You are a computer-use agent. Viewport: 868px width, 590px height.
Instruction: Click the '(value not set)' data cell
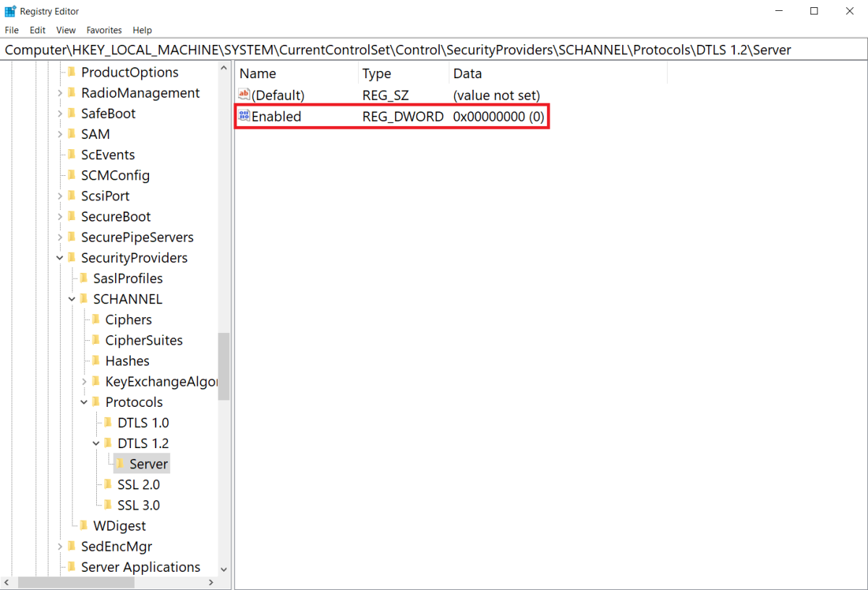[496, 96]
